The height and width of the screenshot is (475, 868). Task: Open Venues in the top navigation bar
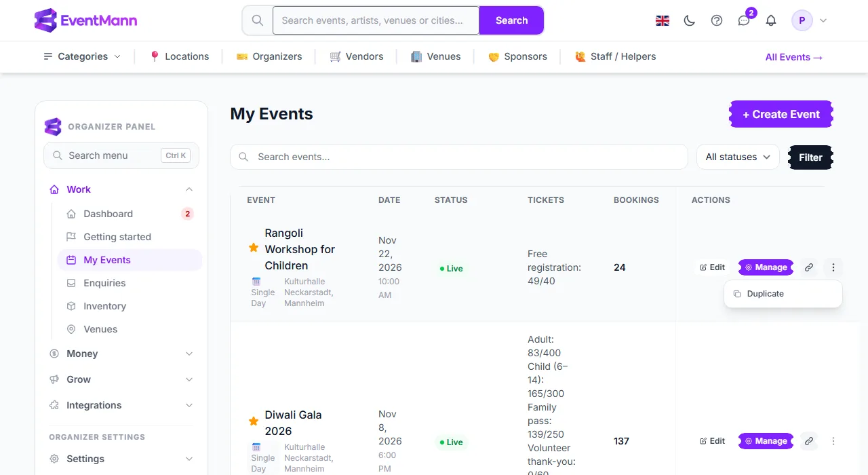tap(436, 56)
